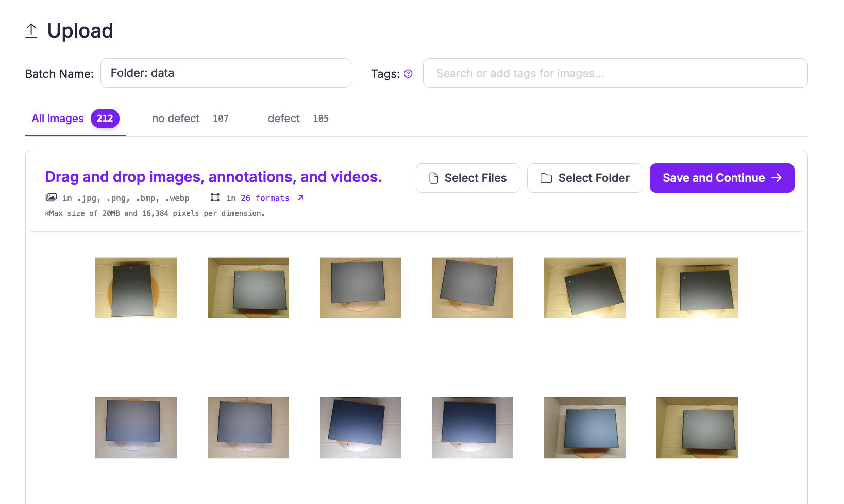Select the fifth thumbnail in the bottom row
This screenshot has height=504, width=844.
coord(585,428)
